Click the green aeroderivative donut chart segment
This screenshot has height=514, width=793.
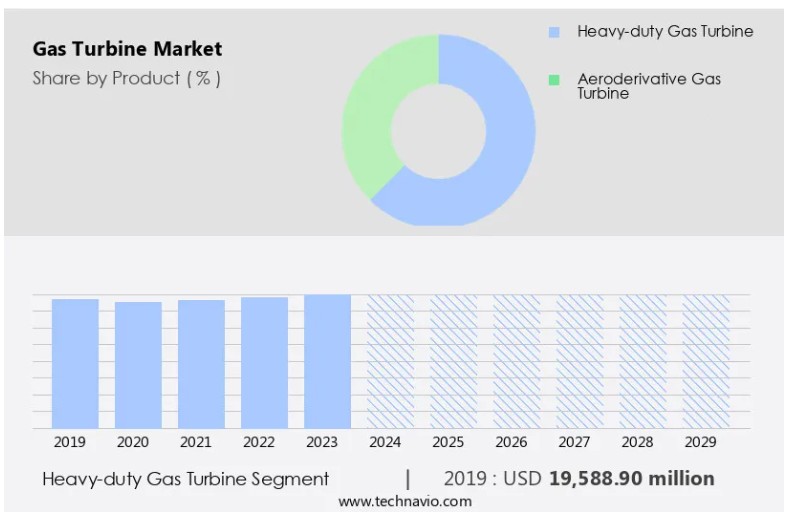click(372, 120)
